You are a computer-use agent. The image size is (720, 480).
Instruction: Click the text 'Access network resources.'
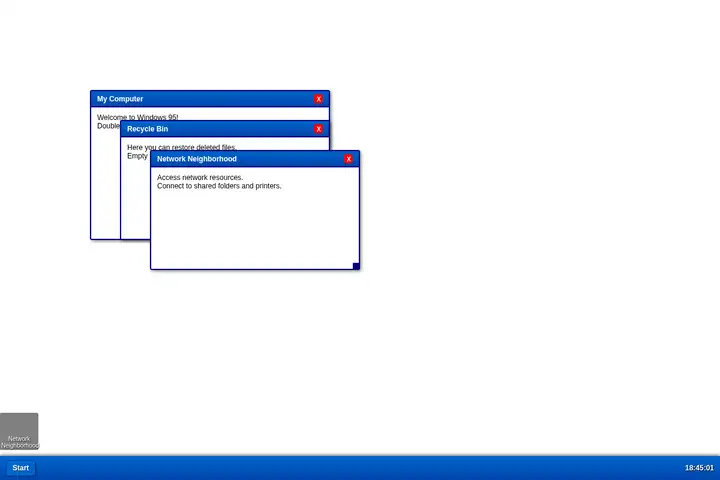(x=200, y=177)
